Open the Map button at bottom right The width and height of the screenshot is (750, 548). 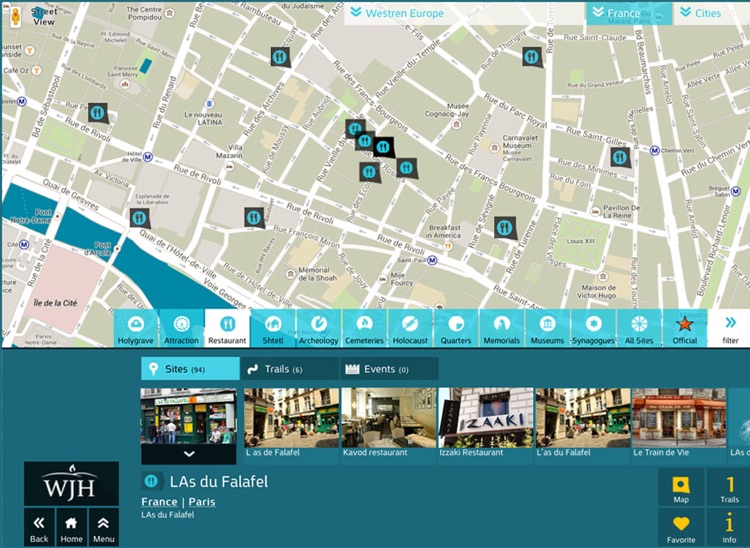[681, 487]
